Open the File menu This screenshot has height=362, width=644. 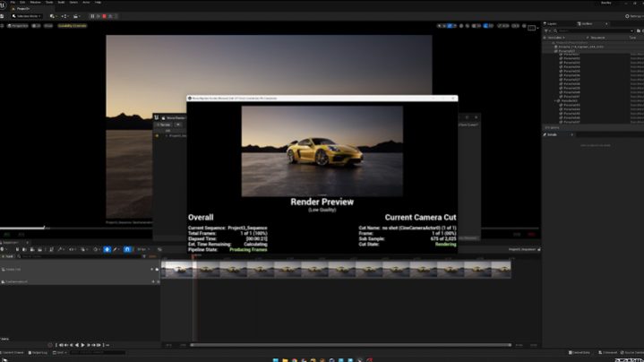(13, 3)
